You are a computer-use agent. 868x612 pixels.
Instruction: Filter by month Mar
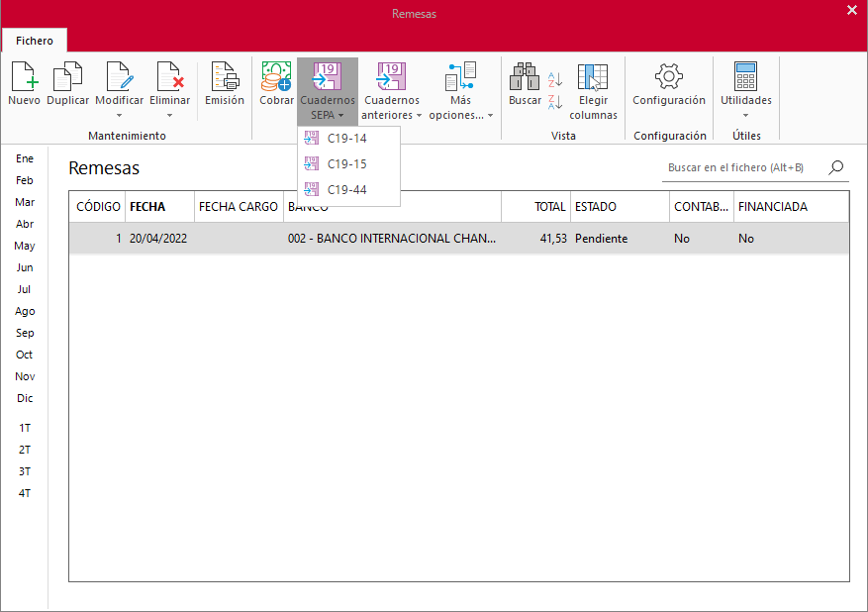pos(25,202)
